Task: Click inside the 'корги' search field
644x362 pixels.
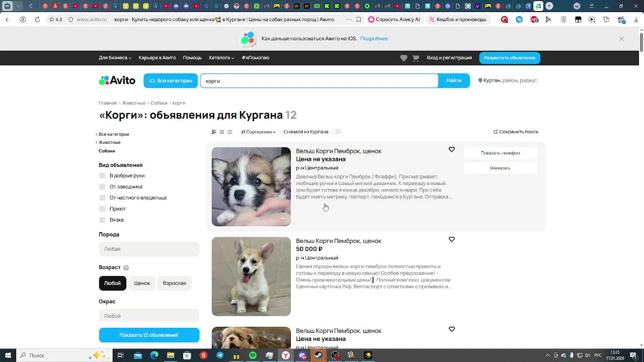Action: (319, 80)
